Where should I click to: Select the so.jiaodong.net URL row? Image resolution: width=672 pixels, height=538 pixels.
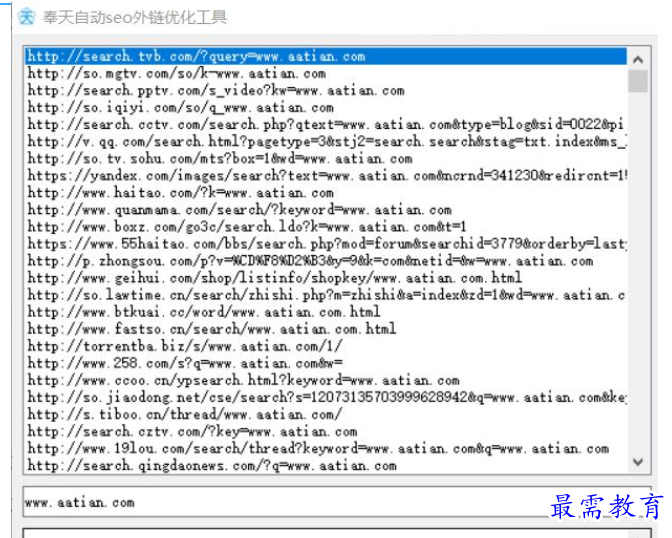[x=326, y=397]
